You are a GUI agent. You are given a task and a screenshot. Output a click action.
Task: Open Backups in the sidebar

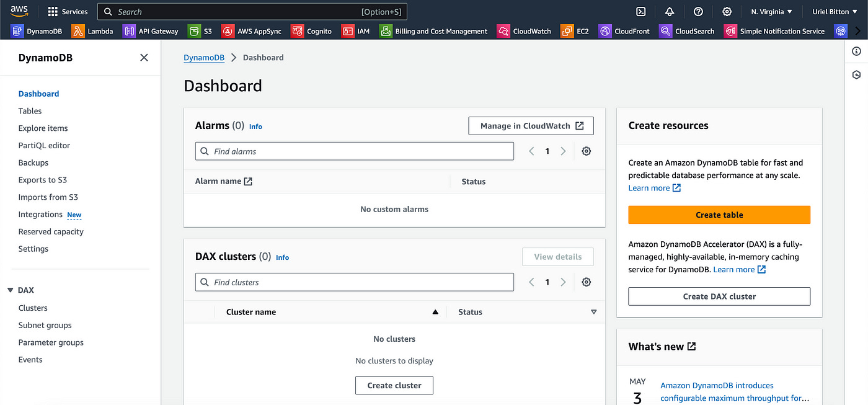[33, 162]
